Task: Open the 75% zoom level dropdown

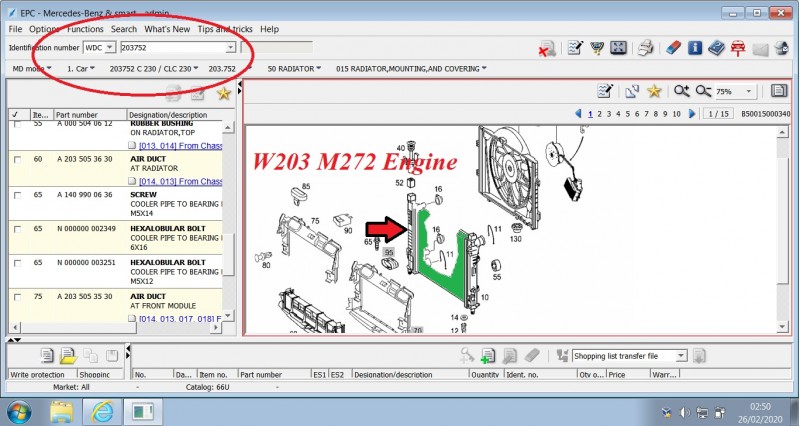Action: [748, 91]
